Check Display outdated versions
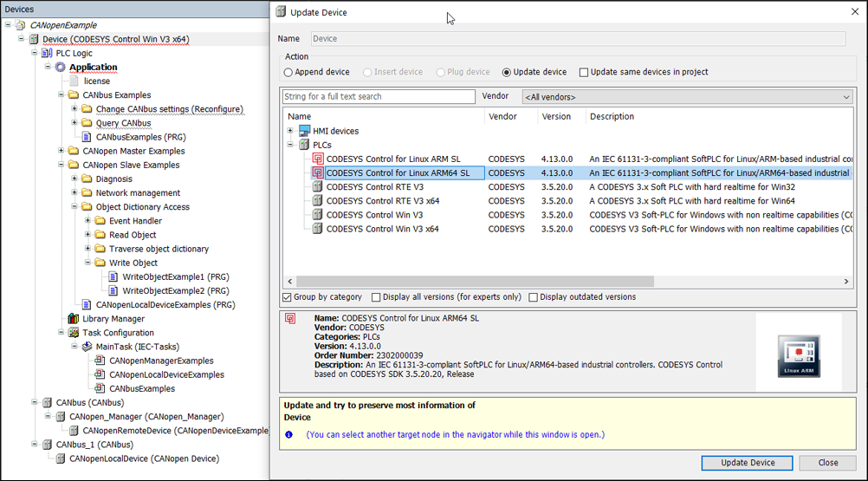The width and height of the screenshot is (868, 481). click(533, 297)
